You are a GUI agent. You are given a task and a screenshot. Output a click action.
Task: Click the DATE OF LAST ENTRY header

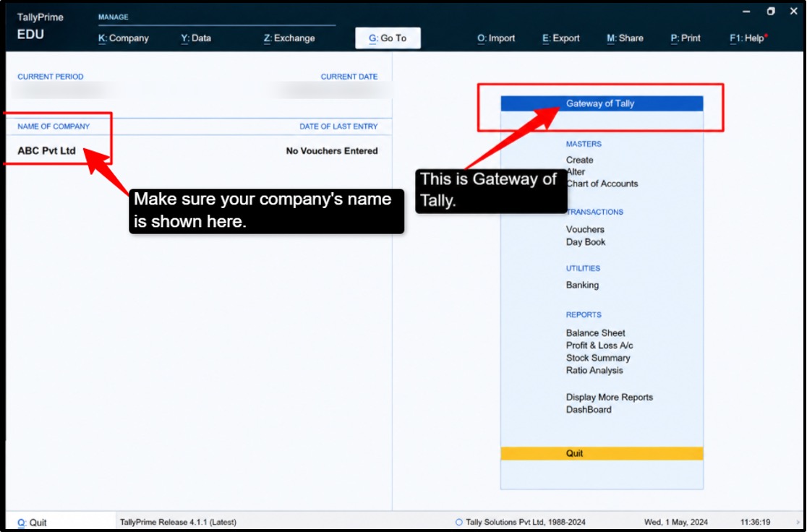click(338, 126)
